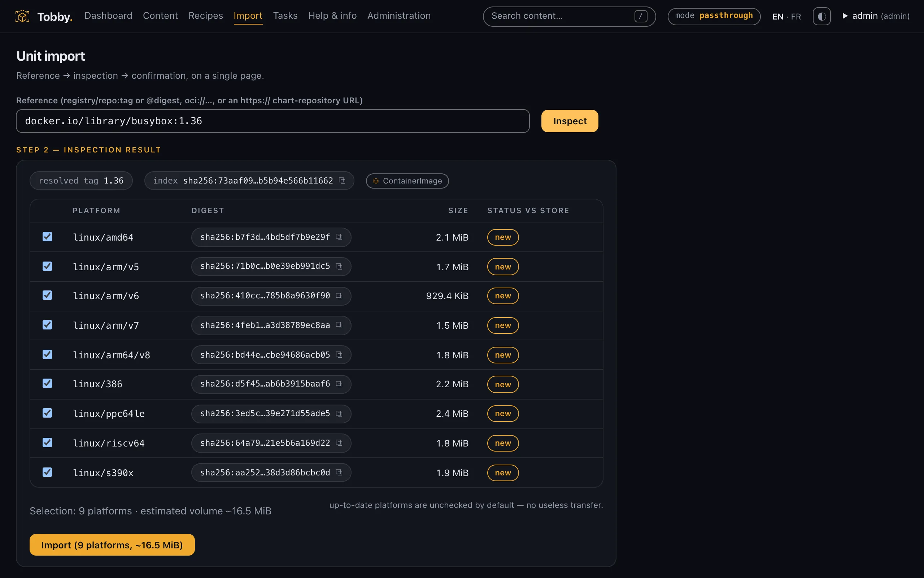Screen dimensions: 924x578
Task: Click the sha256:b7f3d…4bd5df7b9e29f digest text
Action: [265, 237]
